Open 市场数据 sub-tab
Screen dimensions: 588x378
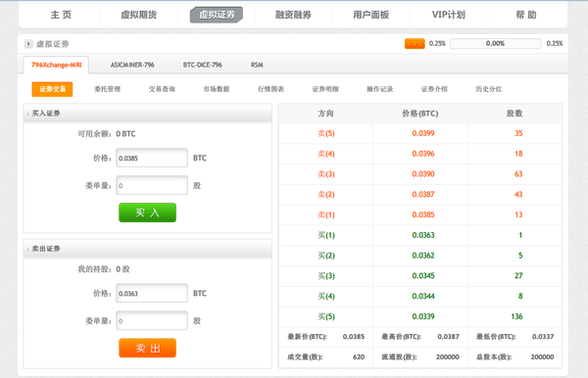[217, 89]
